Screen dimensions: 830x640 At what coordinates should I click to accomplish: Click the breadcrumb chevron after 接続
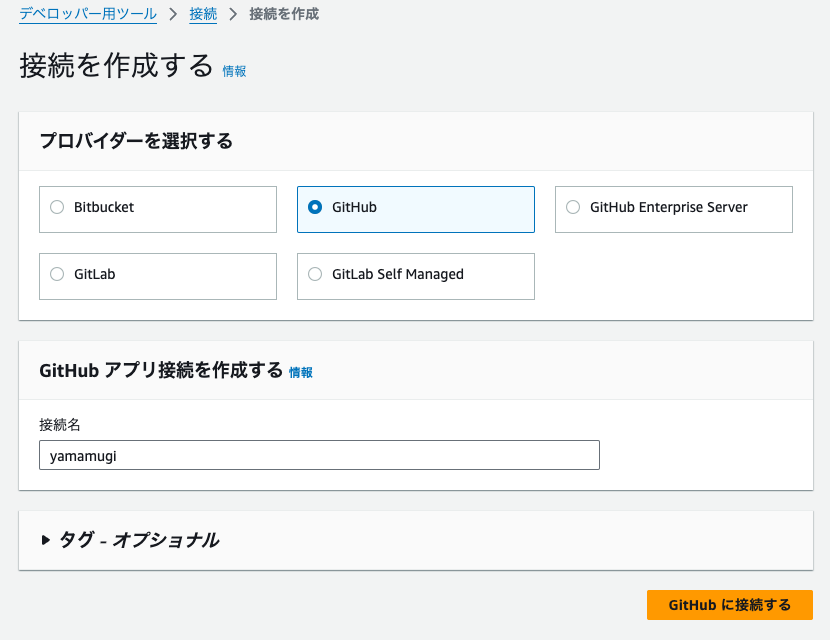point(233,14)
